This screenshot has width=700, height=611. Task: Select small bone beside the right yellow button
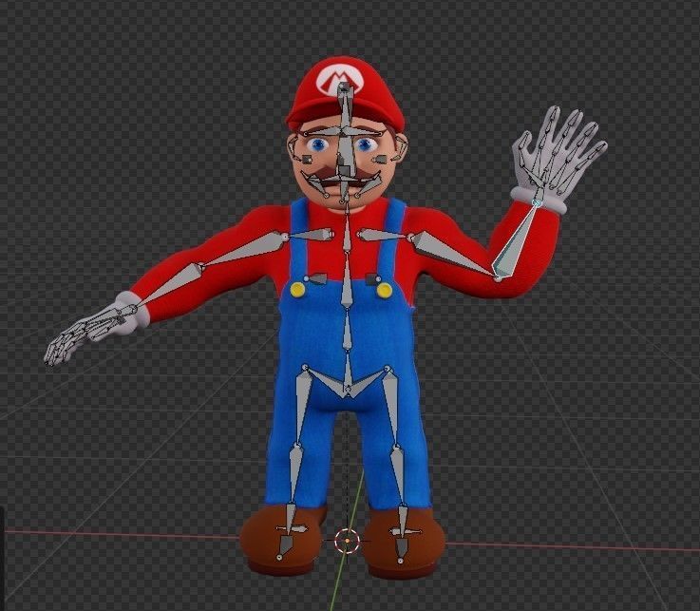pos(373,279)
